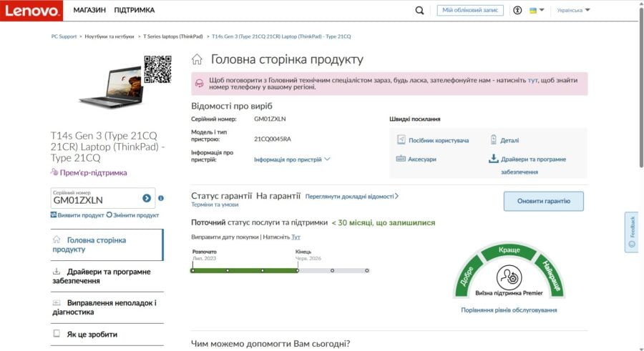Click the drivers download icon in quick links

tap(493, 159)
